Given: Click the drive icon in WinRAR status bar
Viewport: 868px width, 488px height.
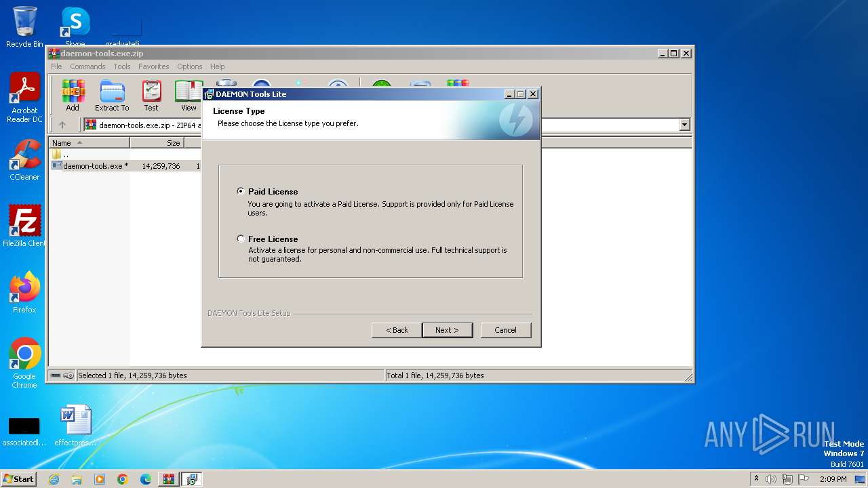Looking at the screenshot, I should click(x=56, y=375).
